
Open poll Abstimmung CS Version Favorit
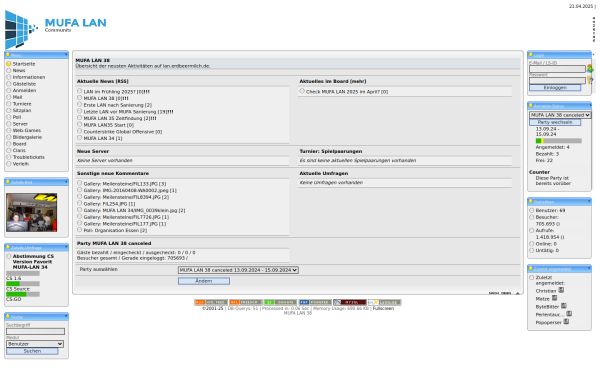coord(33,262)
